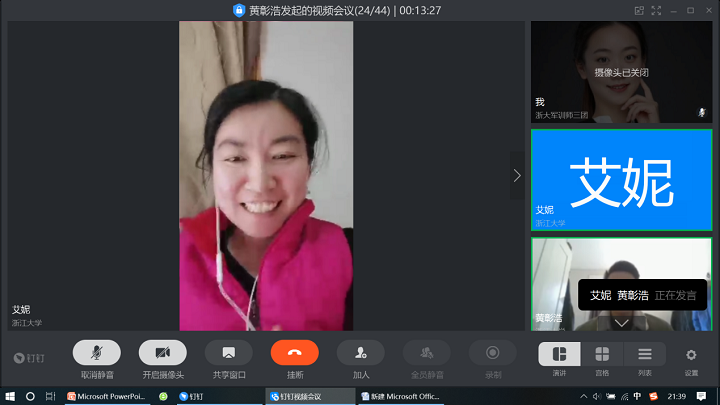
Task: Add participants with 加人 icon
Action: tap(360, 353)
